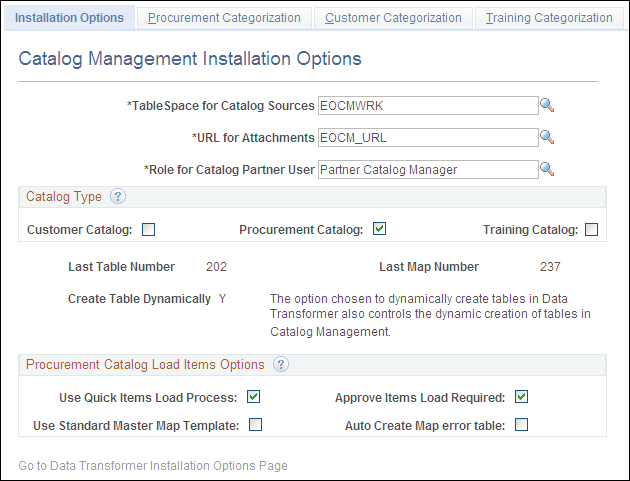Viewport: 630px width, 481px height.
Task: Go to the Training Categorization tab
Action: pos(548,18)
